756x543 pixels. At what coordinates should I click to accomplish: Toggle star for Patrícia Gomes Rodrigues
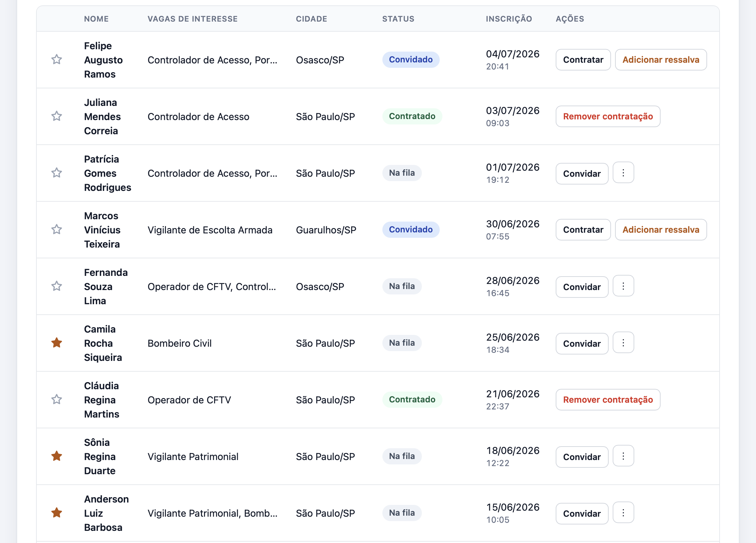(57, 173)
